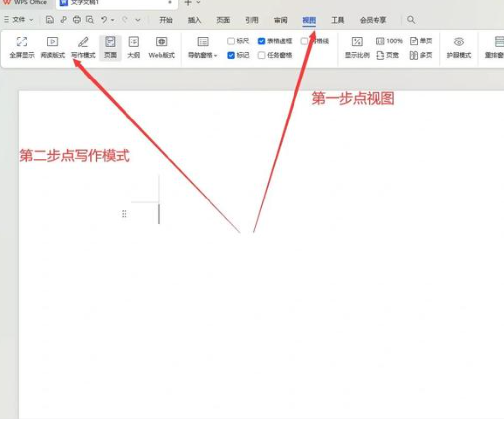
Task: Select the 页面 page view icon
Action: pos(110,42)
